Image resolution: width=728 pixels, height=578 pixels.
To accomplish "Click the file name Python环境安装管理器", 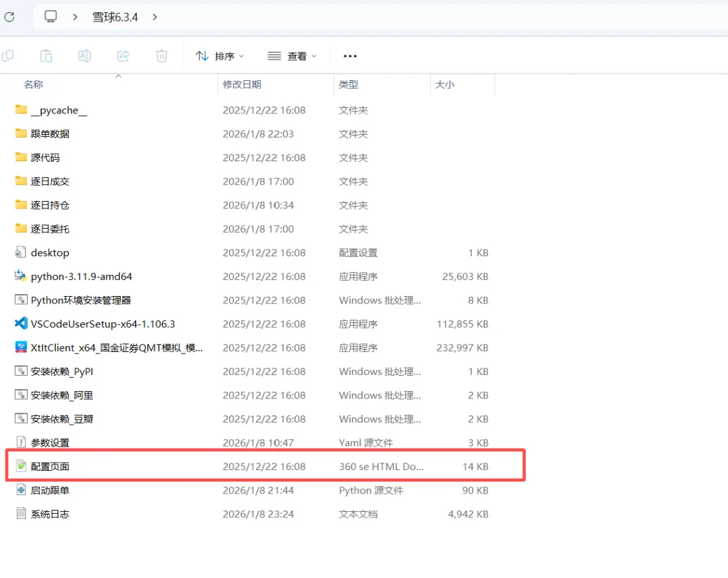I will (81, 300).
